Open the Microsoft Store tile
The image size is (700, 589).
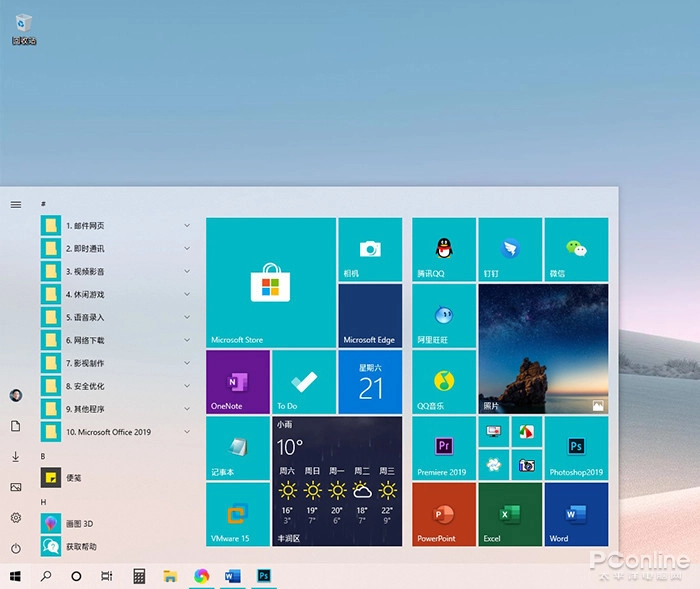click(271, 283)
